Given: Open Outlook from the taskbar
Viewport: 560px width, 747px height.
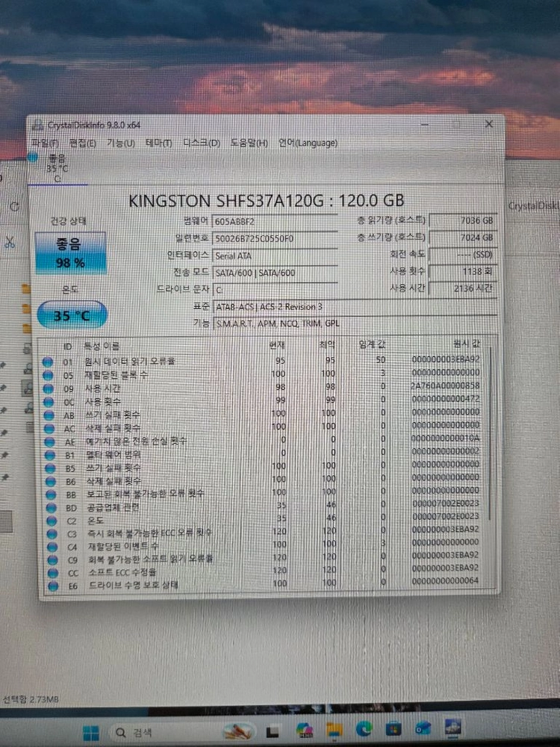Looking at the screenshot, I should point(423,728).
